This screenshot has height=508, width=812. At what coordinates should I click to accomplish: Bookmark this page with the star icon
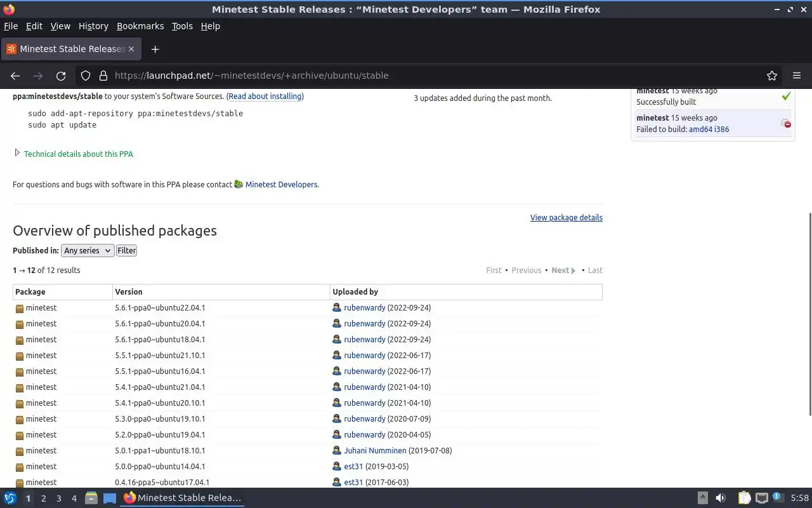(x=772, y=76)
